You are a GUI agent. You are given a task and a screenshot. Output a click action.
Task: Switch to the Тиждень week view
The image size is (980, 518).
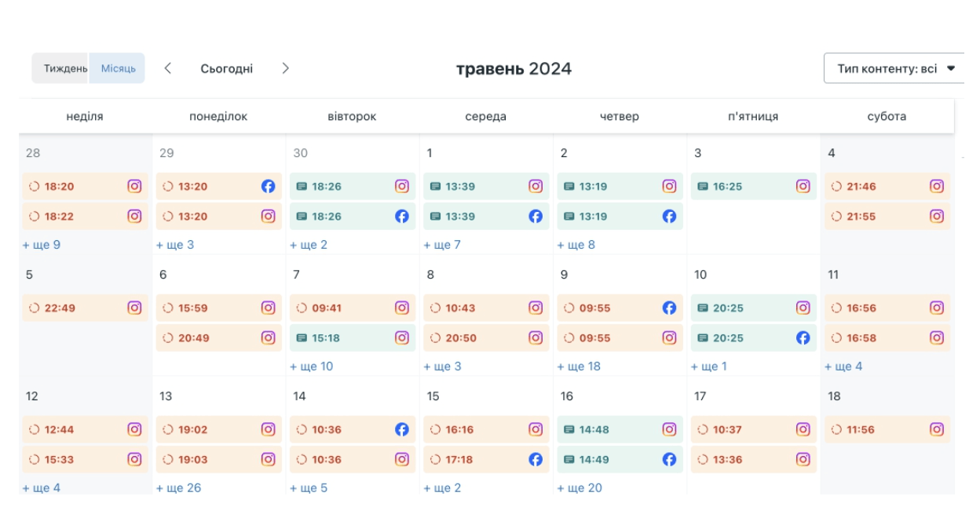(x=65, y=68)
